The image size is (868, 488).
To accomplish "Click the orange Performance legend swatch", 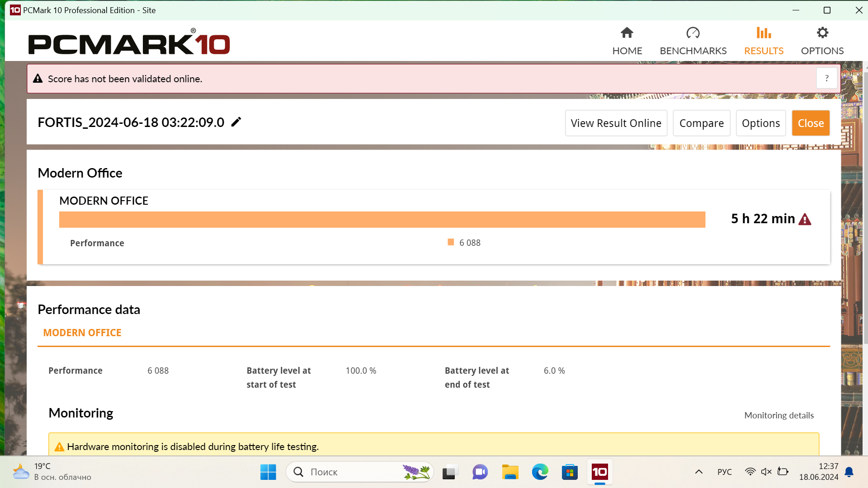I will 451,242.
